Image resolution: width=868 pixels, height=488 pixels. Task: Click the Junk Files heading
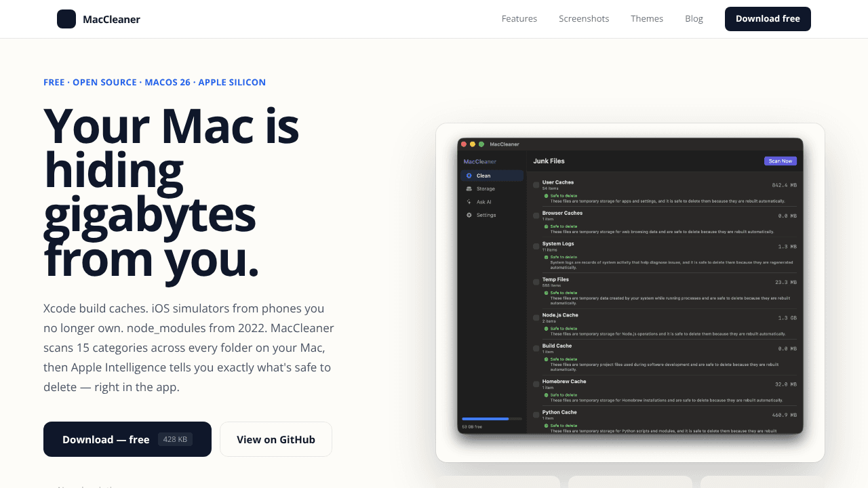[549, 161]
